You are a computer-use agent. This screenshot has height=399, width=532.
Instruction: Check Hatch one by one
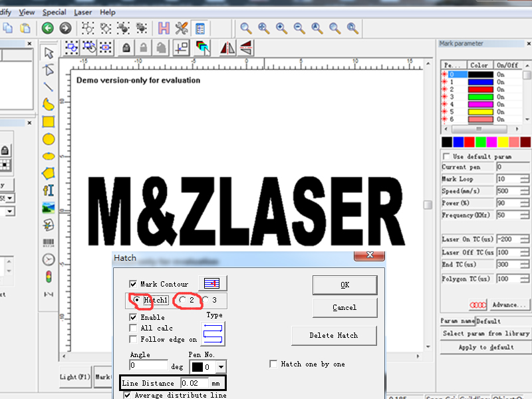pyautogui.click(x=273, y=364)
